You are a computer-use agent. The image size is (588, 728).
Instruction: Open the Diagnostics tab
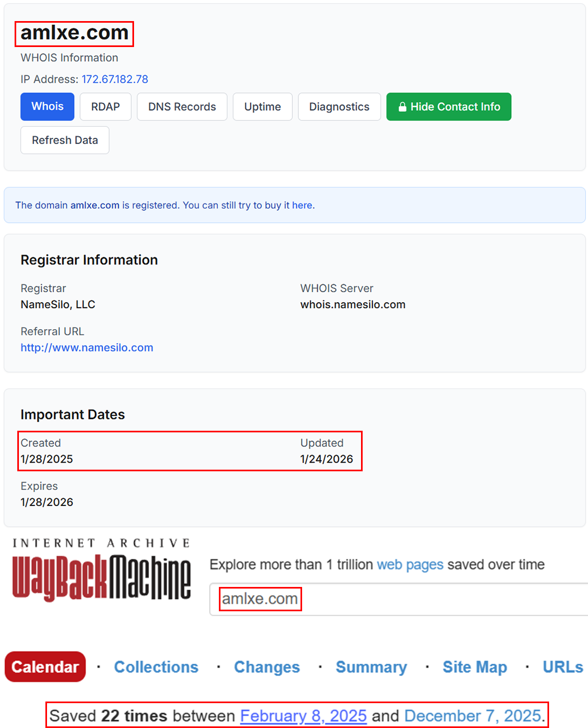tap(339, 106)
